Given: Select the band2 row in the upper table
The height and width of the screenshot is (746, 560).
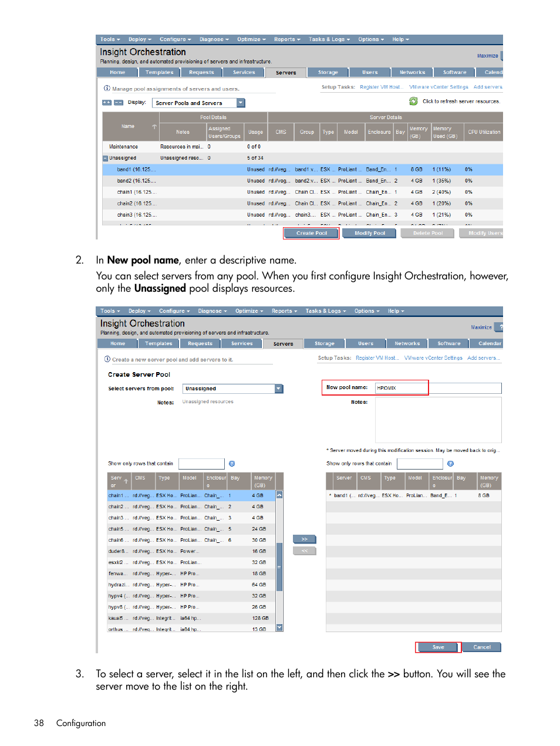Looking at the screenshot, I should coord(302,181).
